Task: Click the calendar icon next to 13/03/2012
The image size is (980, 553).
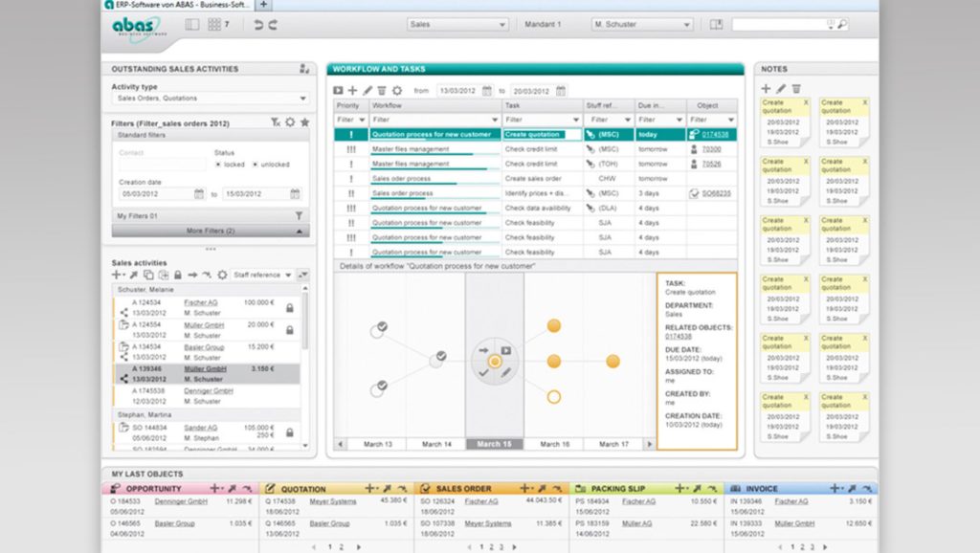Action: click(x=486, y=90)
